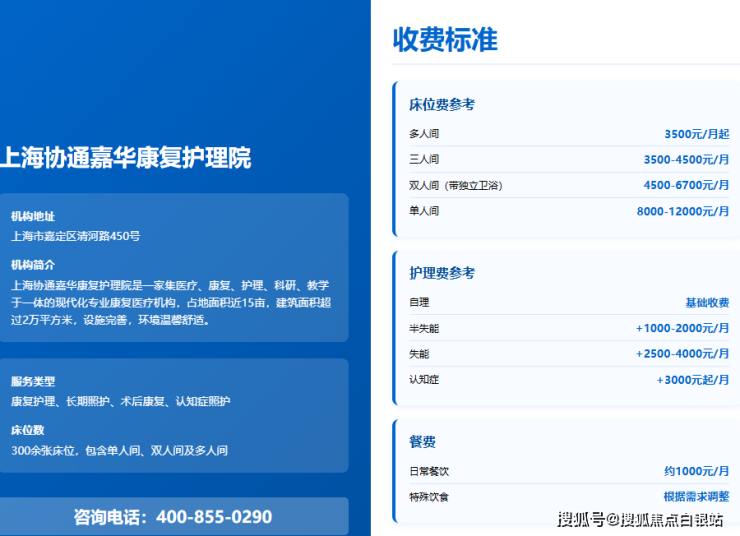Select the 三人间 row label
Screen dimensions: 740x536
tap(424, 159)
